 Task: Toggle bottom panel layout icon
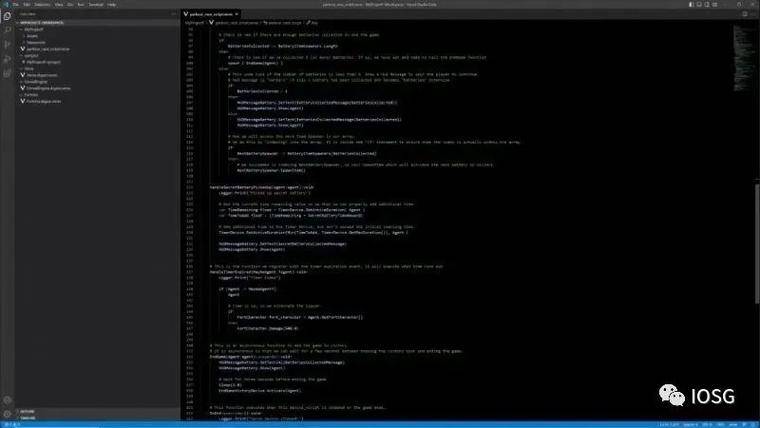tap(699, 4)
